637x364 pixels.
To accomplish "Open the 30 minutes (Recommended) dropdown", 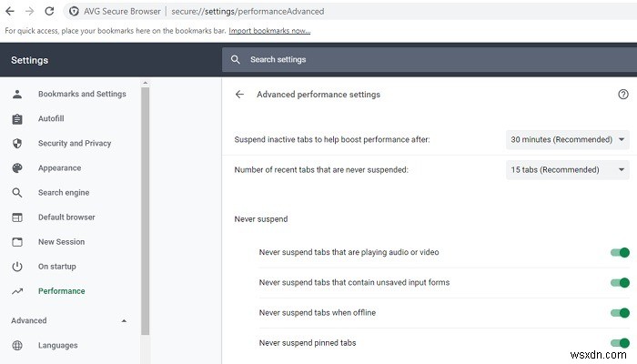I will coord(568,139).
